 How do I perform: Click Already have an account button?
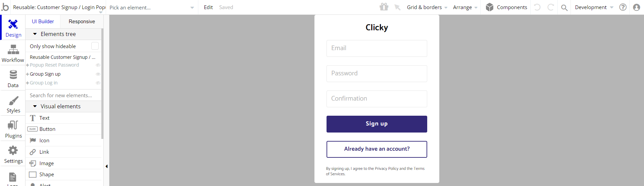[377, 149]
